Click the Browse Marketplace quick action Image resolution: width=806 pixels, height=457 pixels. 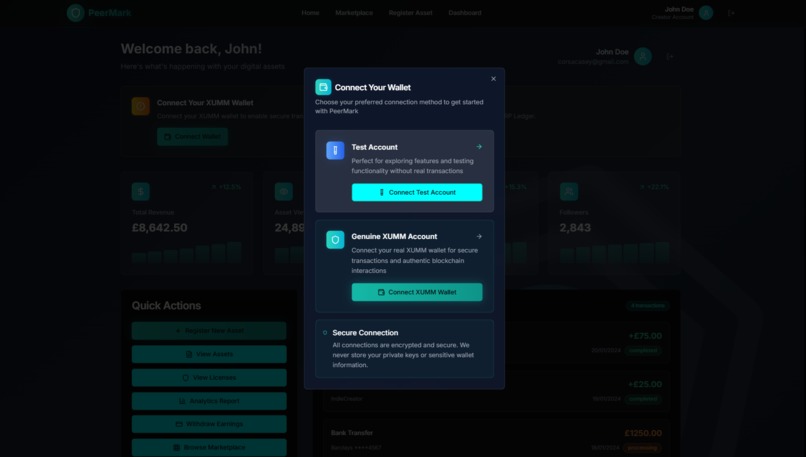point(209,447)
